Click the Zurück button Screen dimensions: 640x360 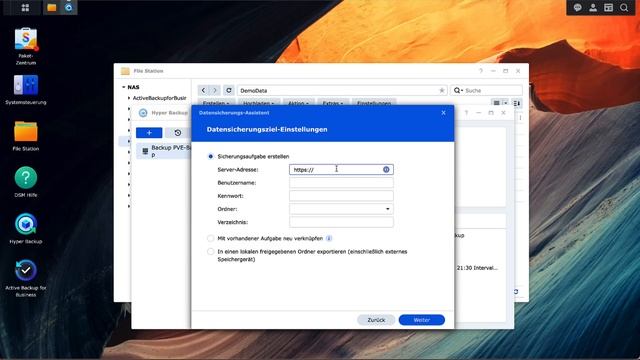376,320
